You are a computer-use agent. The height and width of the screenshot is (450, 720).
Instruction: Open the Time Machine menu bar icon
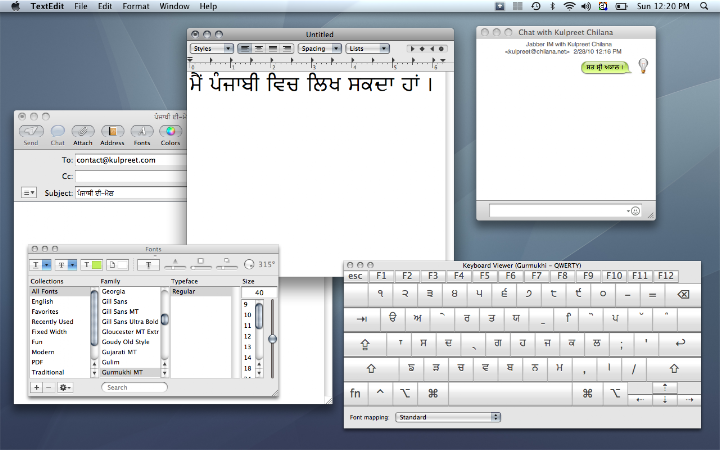click(x=536, y=6)
